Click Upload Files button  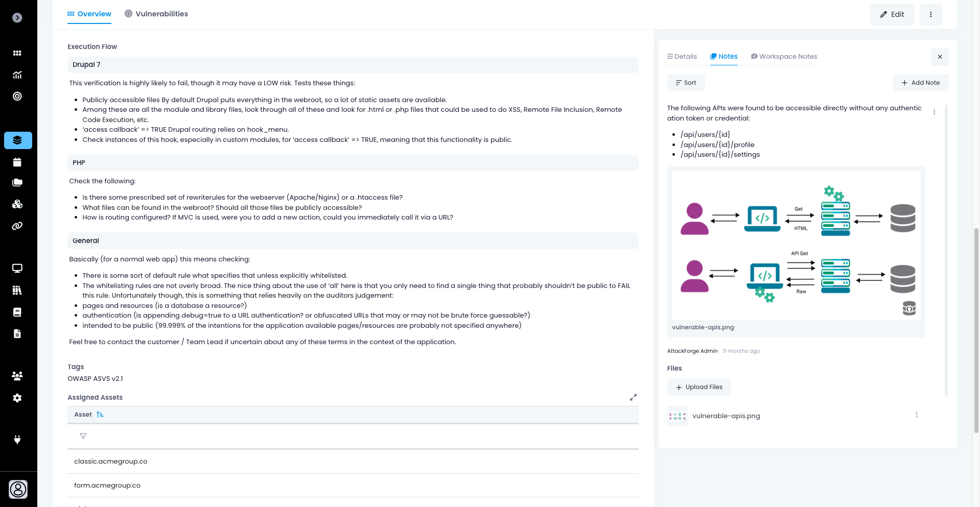(x=698, y=387)
